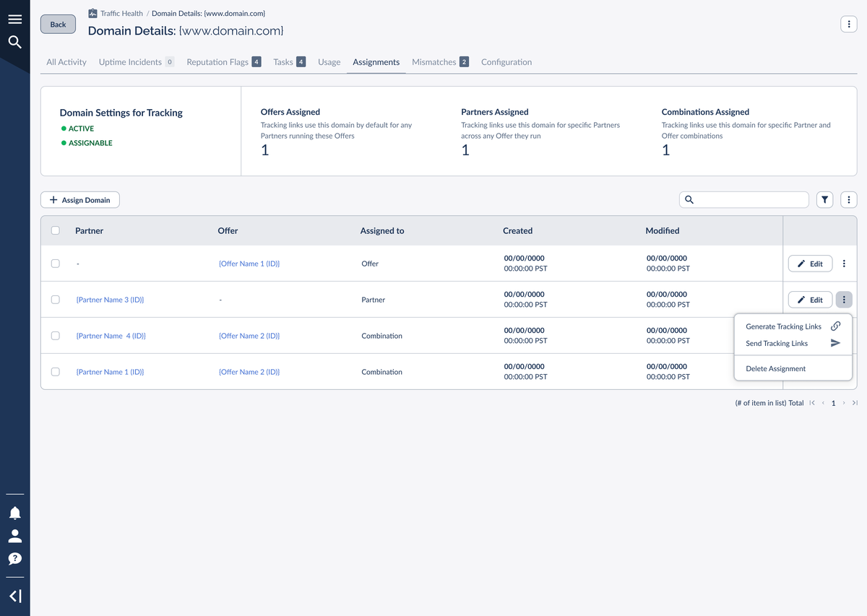Click the Partners Assigned heading
This screenshot has height=616, width=867.
[x=495, y=112]
